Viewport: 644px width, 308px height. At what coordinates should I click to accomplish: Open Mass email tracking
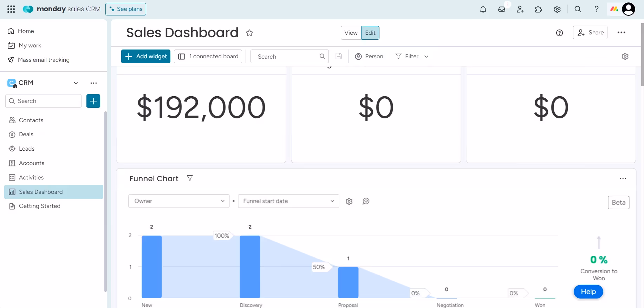tap(39, 60)
